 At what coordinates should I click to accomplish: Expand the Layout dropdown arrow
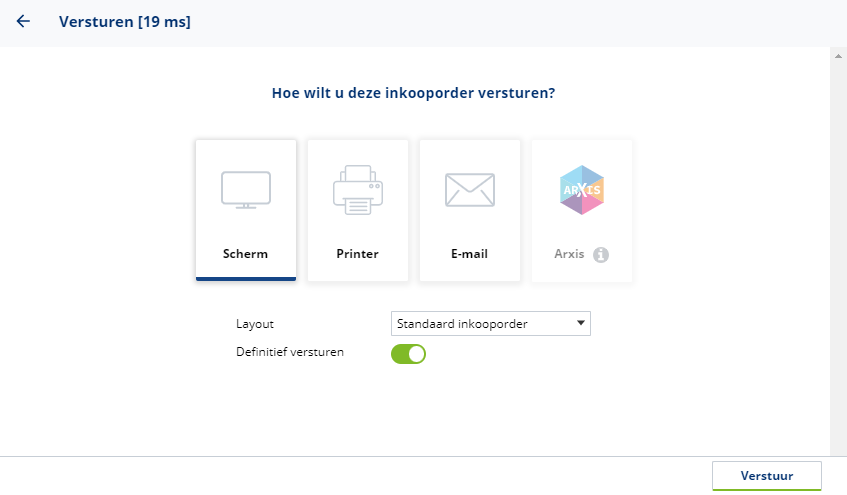click(580, 323)
